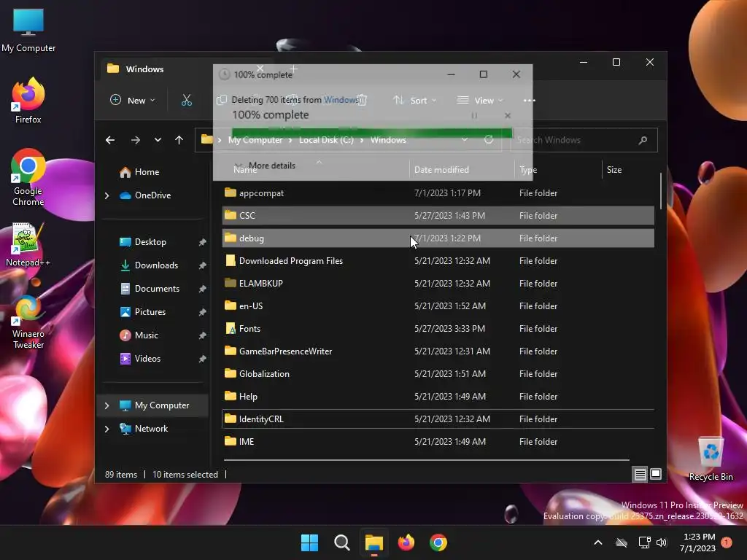
Task: Select the GameBarPresenceWriter folder
Action: click(x=438, y=351)
